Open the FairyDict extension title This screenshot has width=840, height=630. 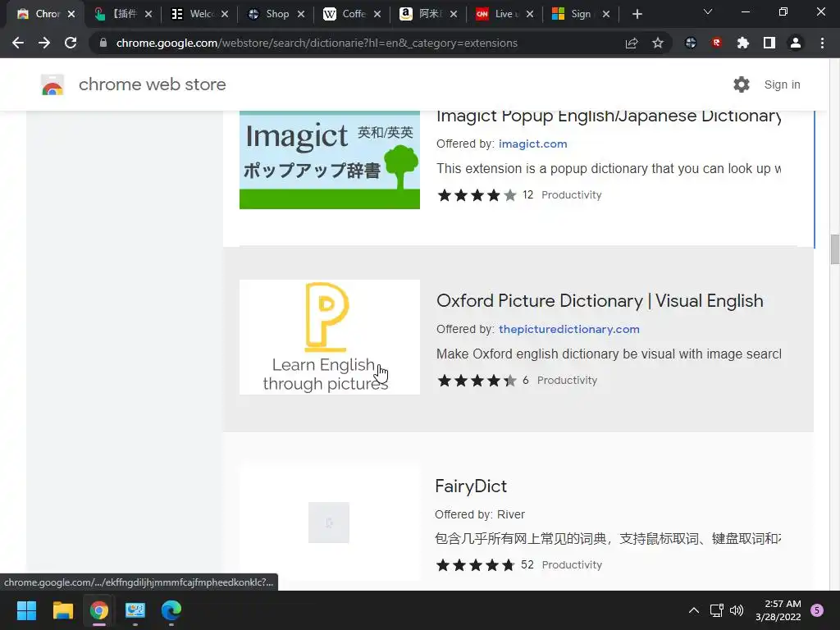coord(471,486)
